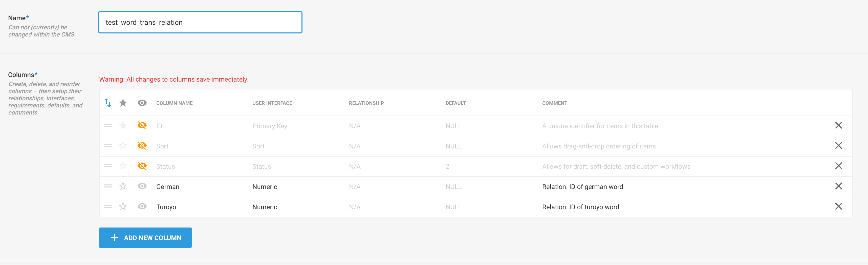The height and width of the screenshot is (265, 868).
Task: Select Numeric interface for Turoyo row
Action: pyautogui.click(x=265, y=207)
